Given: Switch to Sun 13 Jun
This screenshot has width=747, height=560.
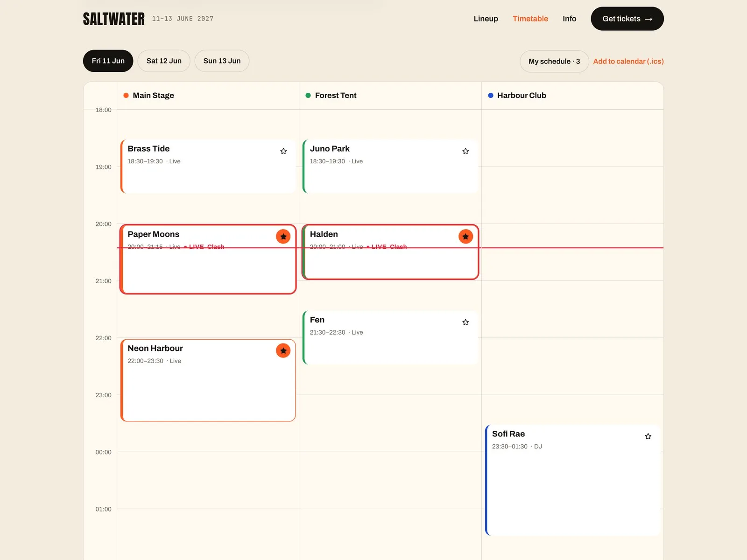Looking at the screenshot, I should [x=222, y=61].
